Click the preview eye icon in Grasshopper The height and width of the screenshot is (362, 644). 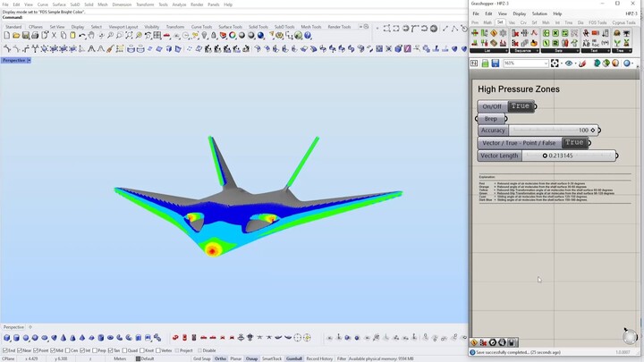[569, 63]
